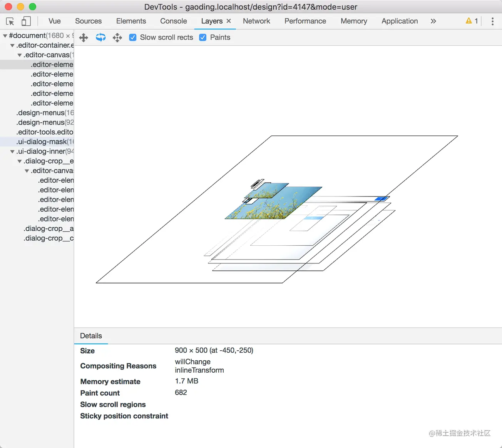Collapse the .ui-dialog-inner tree node
502x448 pixels.
coord(12,152)
